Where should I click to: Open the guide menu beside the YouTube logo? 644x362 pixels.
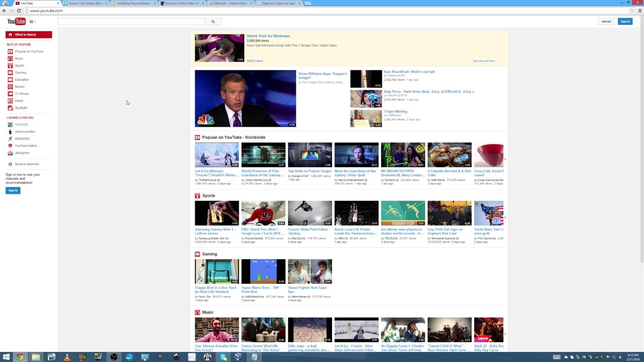(32, 22)
